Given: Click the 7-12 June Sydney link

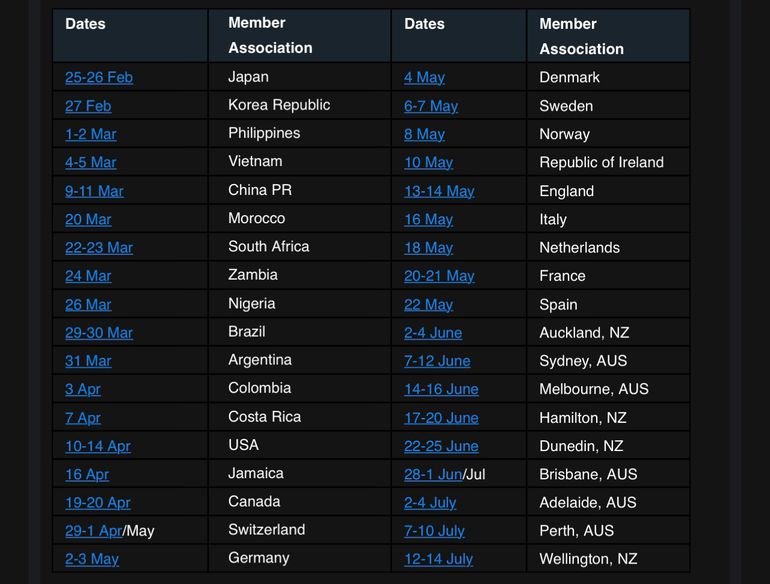Looking at the screenshot, I should (437, 361).
